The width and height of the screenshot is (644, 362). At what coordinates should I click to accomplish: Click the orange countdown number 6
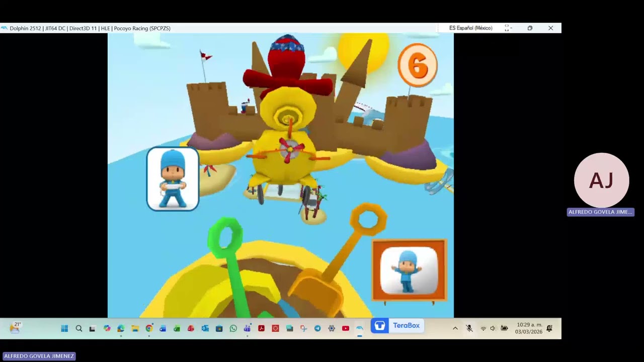pyautogui.click(x=418, y=65)
